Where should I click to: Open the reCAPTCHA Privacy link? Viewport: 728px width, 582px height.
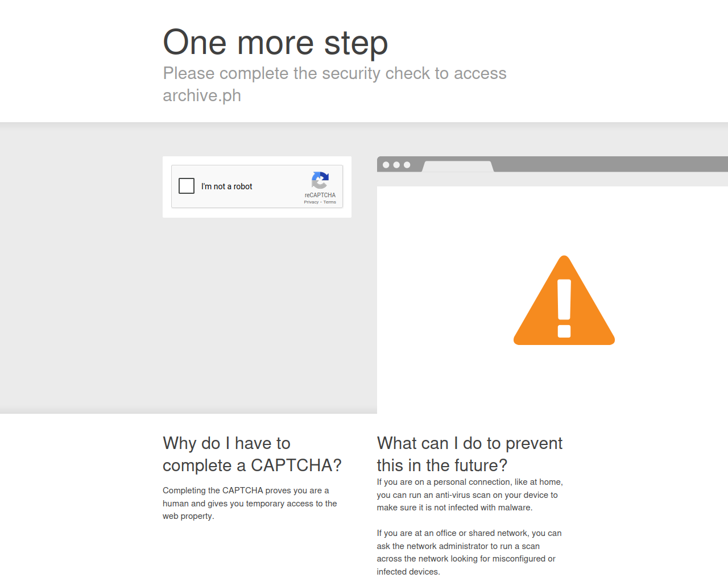pyautogui.click(x=311, y=202)
